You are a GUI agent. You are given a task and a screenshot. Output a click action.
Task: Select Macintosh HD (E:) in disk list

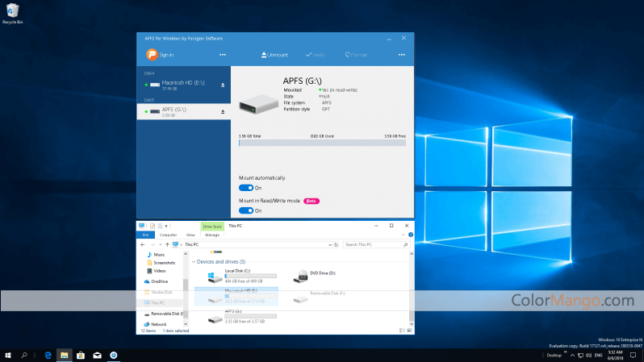point(183,84)
